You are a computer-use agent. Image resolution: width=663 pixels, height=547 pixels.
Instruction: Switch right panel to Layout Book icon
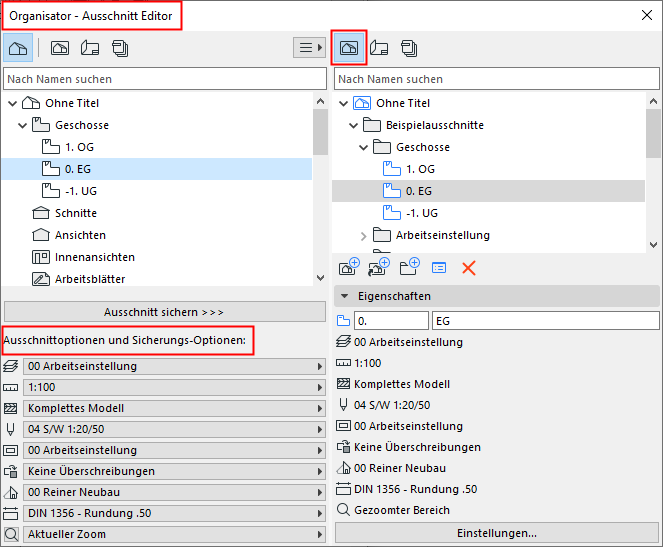(x=379, y=48)
